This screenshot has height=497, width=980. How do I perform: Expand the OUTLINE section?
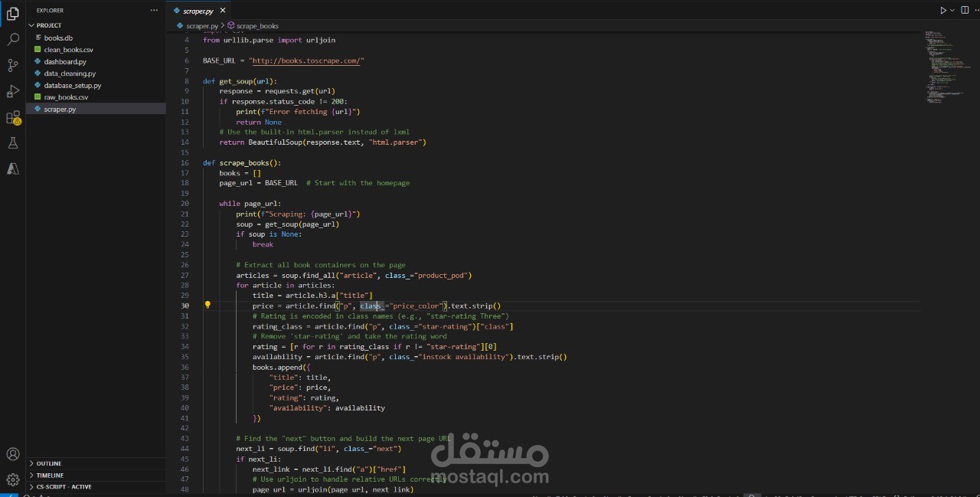pos(96,463)
